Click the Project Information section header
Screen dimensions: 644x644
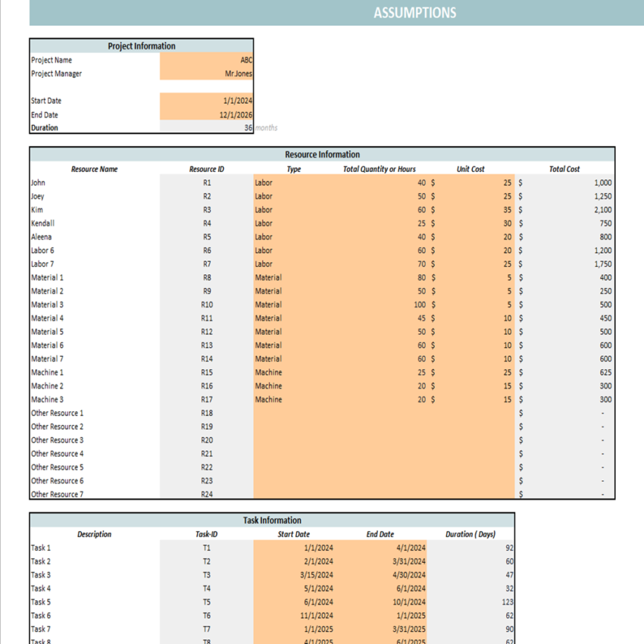tap(140, 45)
